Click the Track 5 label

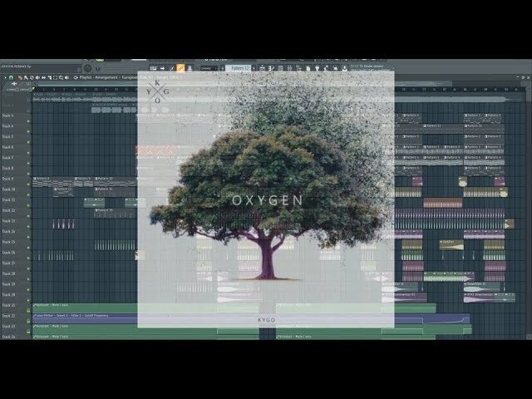coord(7,136)
